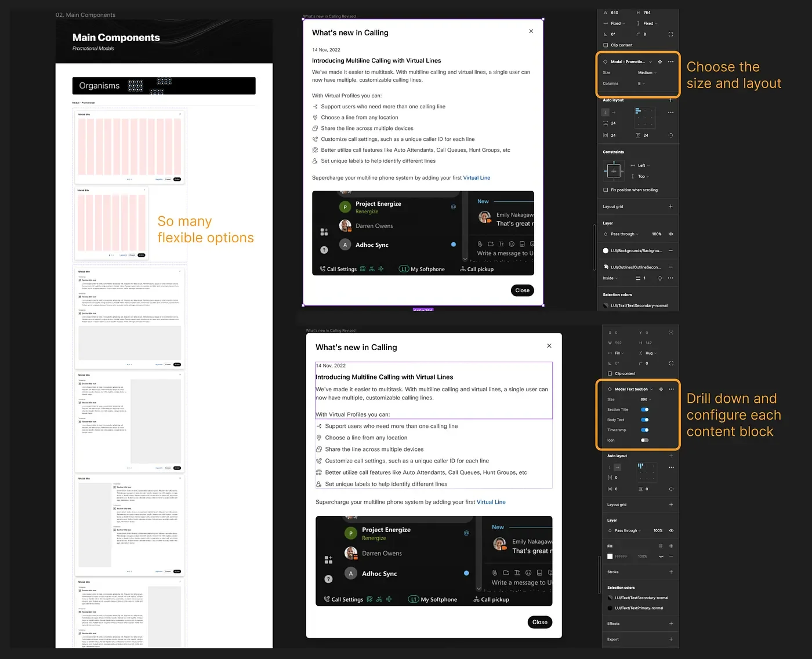Remove the FFFFFF fill
812x659 pixels.
pos(671,556)
